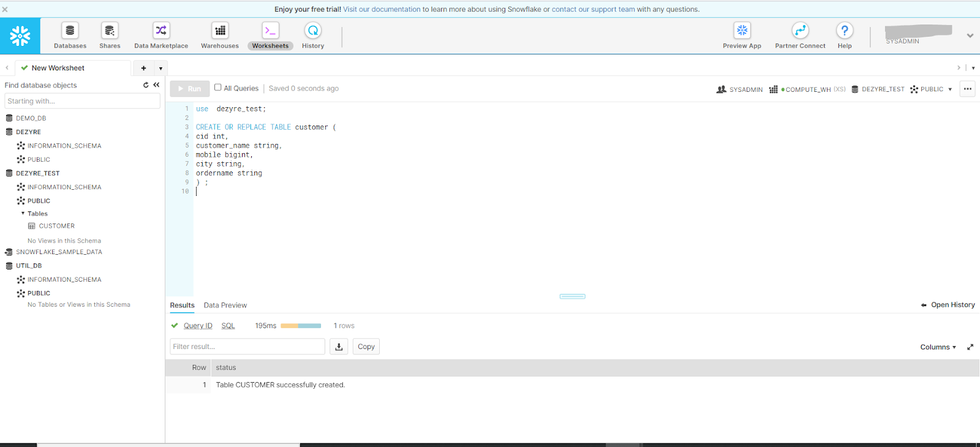Collapse the Tables tree node

point(23,214)
